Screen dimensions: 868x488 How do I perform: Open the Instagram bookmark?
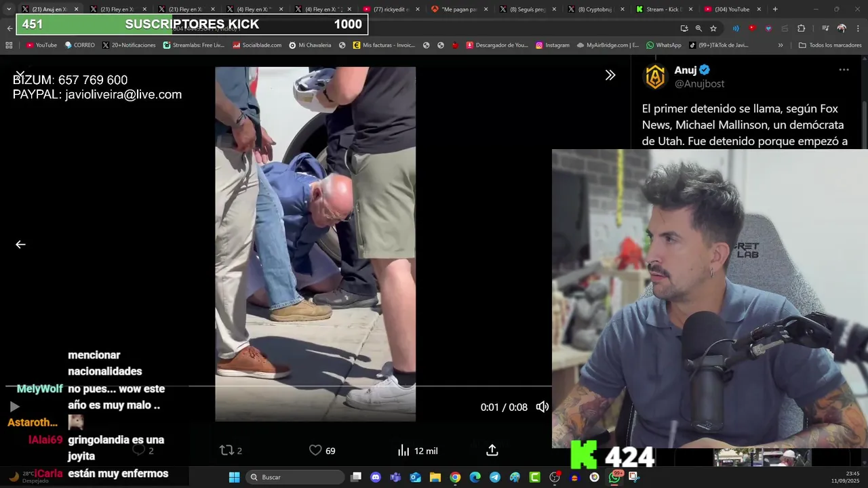coord(553,45)
